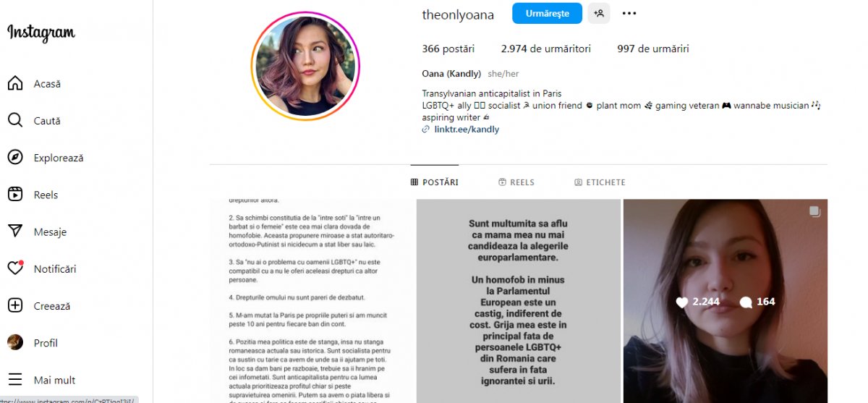The width and height of the screenshot is (868, 403).
Task: Switch to the ETICHETE tab
Action: [x=600, y=182]
